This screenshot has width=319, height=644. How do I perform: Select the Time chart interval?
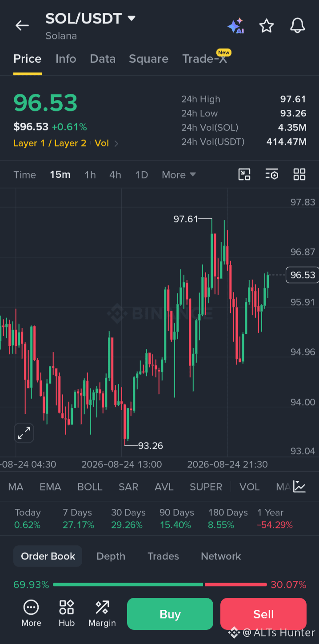(x=24, y=175)
